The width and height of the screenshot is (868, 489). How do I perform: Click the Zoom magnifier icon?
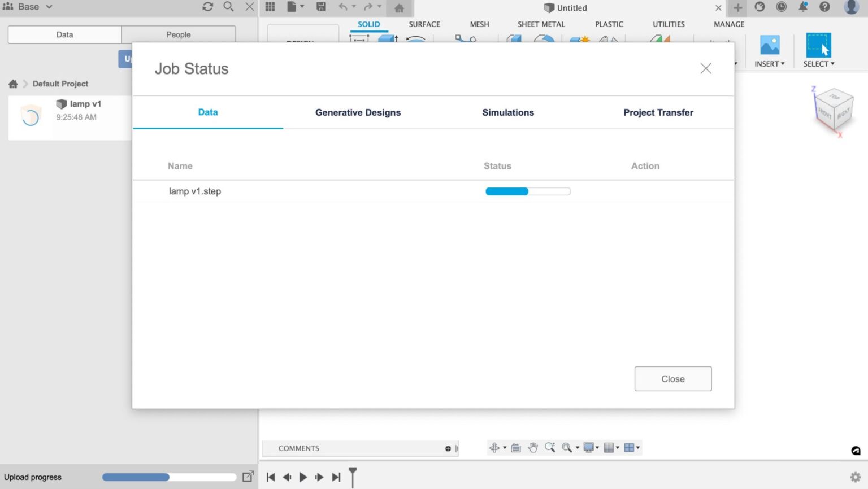click(x=549, y=447)
